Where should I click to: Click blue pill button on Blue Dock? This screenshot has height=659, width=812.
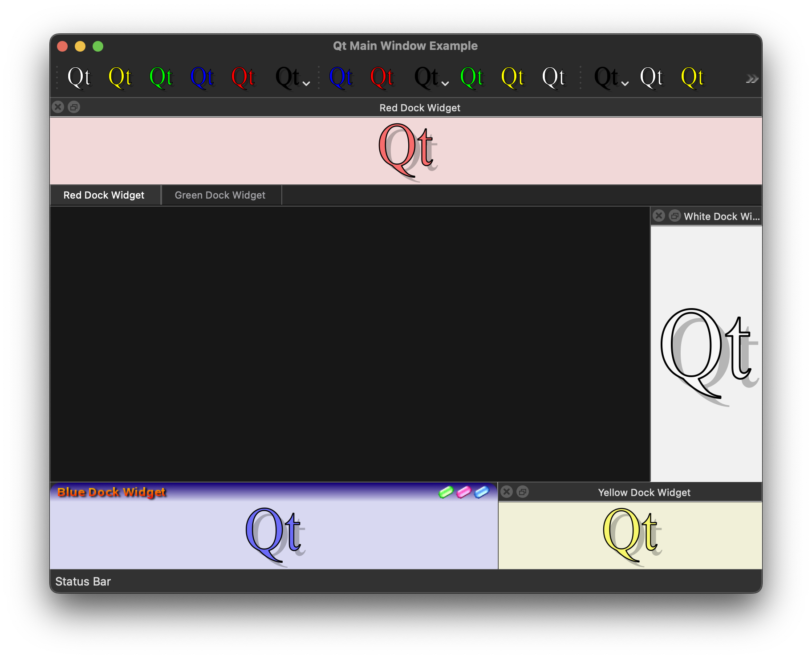click(482, 492)
